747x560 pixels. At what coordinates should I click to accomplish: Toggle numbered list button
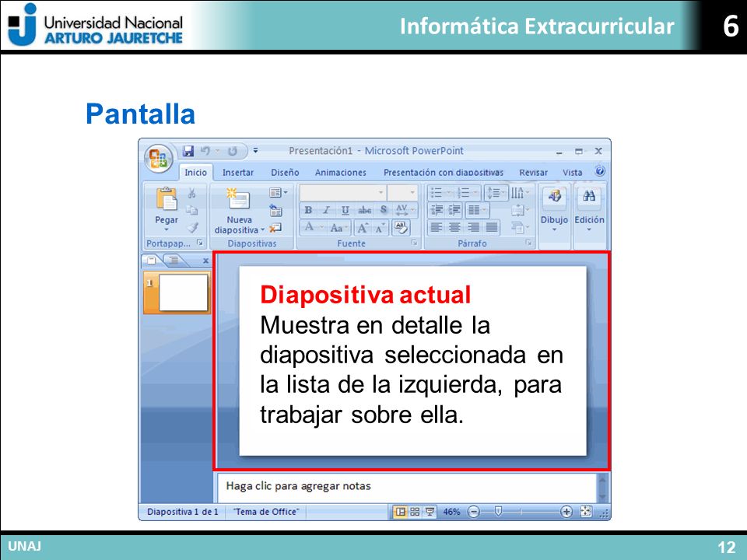(468, 192)
